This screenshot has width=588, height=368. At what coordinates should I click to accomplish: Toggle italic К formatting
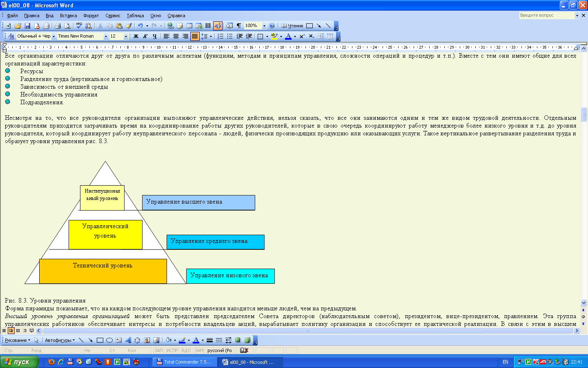[x=145, y=36]
